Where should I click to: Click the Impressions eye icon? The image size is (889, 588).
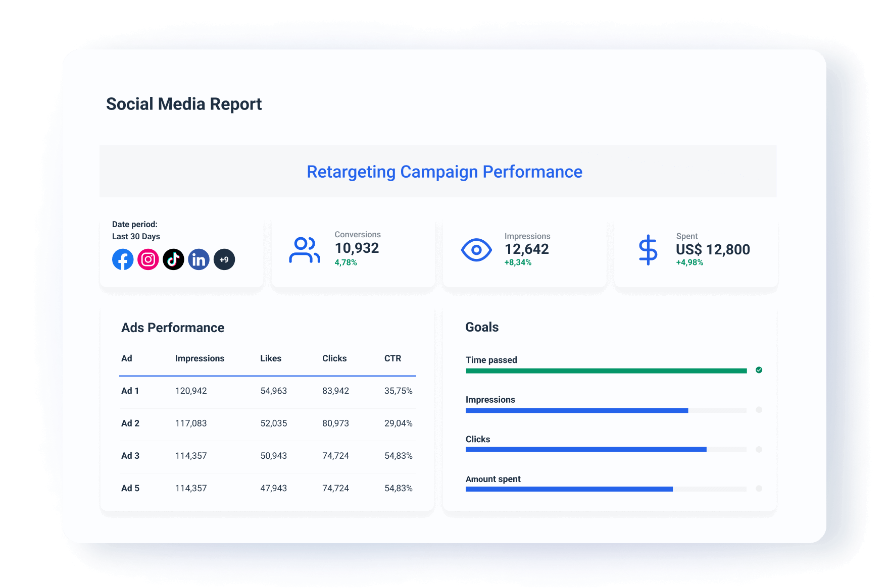(x=476, y=249)
